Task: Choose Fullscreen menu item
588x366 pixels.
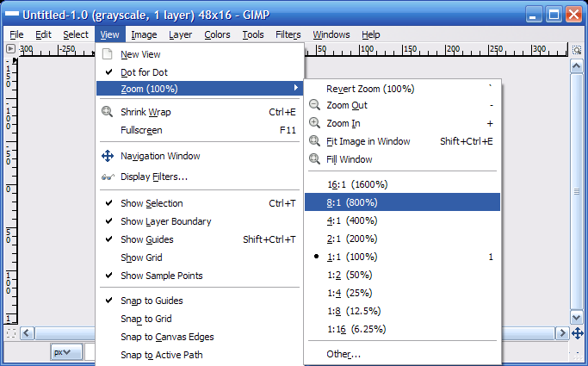Action: click(x=200, y=130)
